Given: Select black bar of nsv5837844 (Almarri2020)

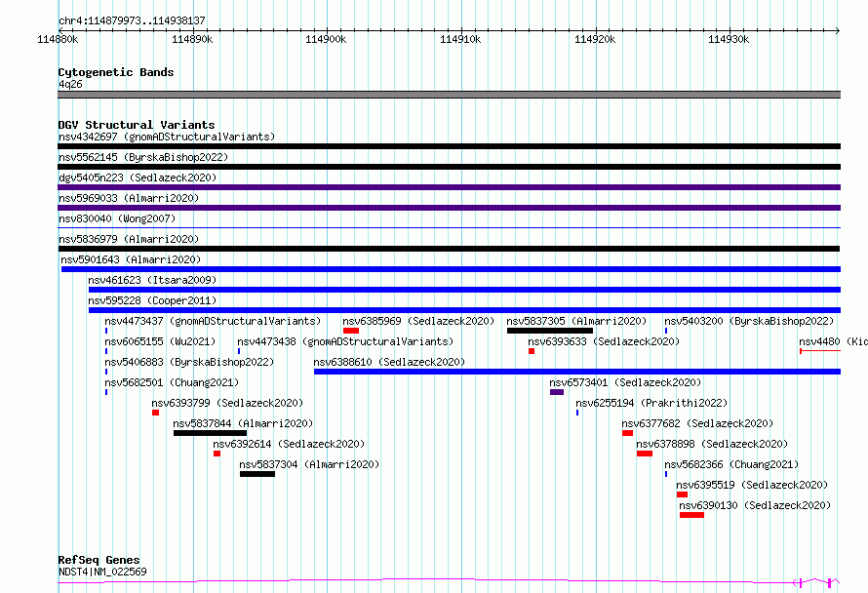Looking at the screenshot, I should pyautogui.click(x=210, y=433).
